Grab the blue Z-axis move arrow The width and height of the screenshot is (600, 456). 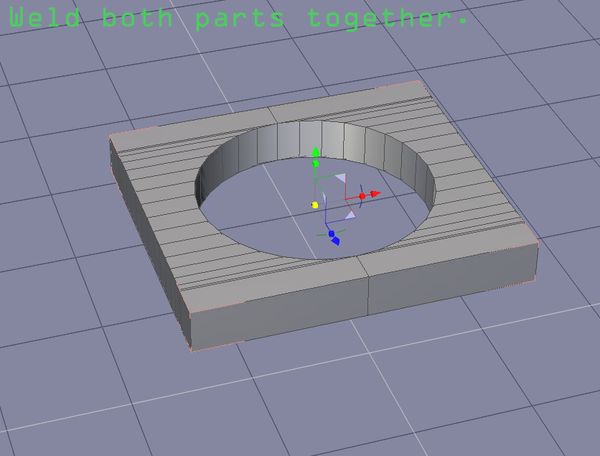pyautogui.click(x=336, y=241)
